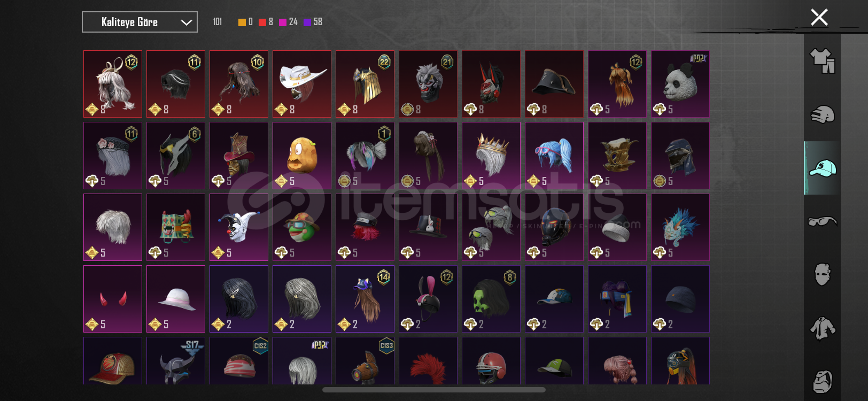This screenshot has height=401, width=868.
Task: Select the gloves category icon
Action: tap(822, 114)
